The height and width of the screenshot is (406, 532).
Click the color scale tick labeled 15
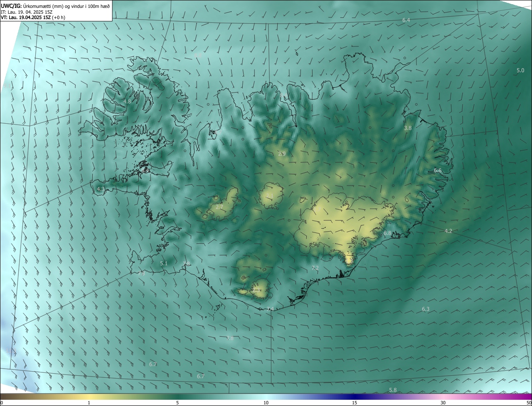tap(355, 403)
